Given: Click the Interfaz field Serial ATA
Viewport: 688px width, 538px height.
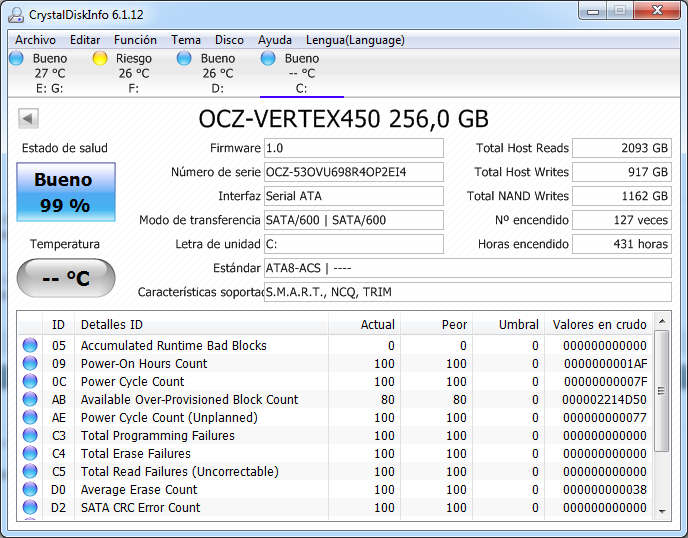Looking at the screenshot, I should click(x=354, y=196).
